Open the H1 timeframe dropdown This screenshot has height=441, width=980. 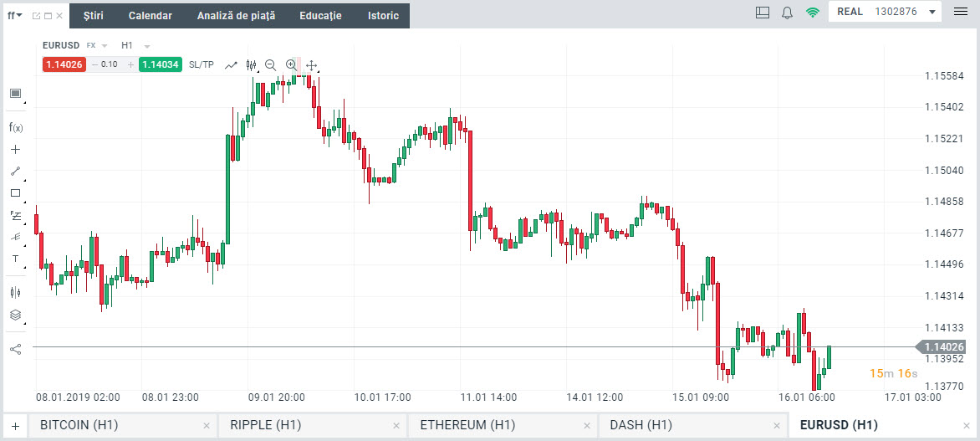click(x=147, y=45)
